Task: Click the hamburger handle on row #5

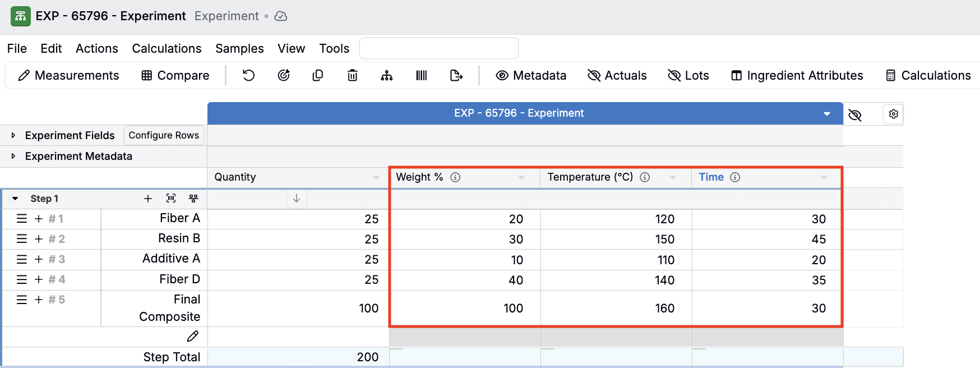Action: (x=22, y=300)
